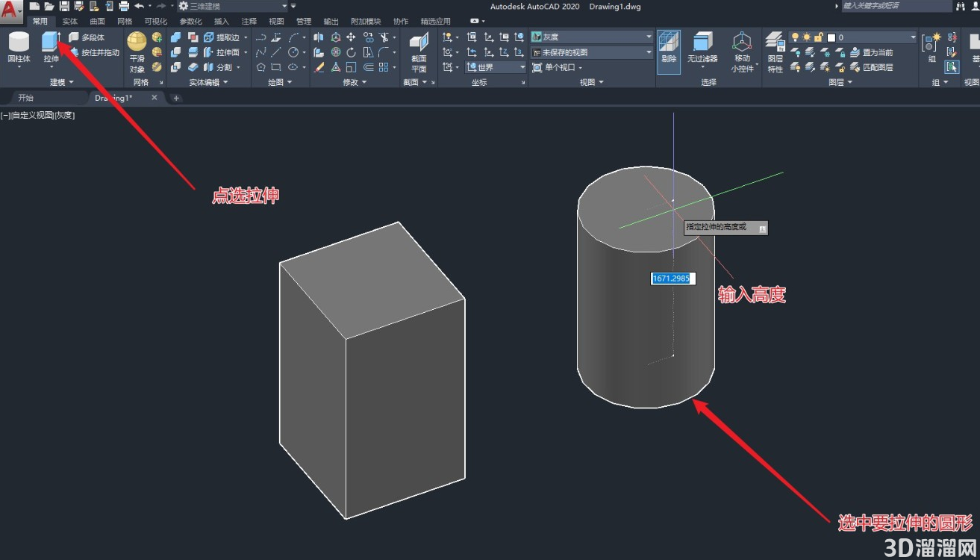The width and height of the screenshot is (980, 560).
Task: Open the 图层特性 layer properties panel
Action: (775, 52)
